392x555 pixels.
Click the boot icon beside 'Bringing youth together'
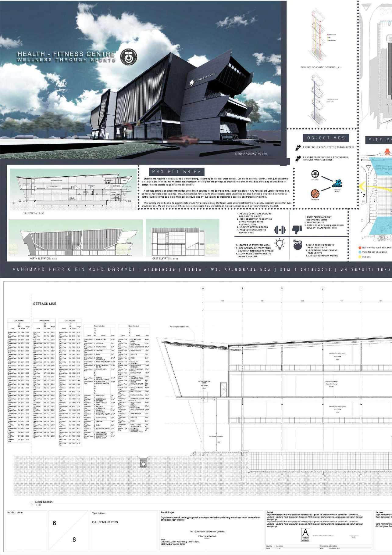click(x=298, y=158)
